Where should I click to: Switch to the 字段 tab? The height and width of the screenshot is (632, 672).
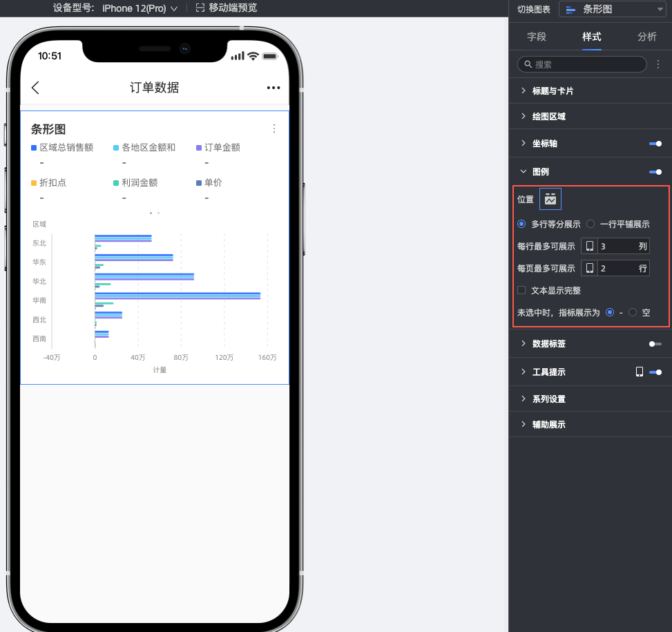[x=537, y=37]
